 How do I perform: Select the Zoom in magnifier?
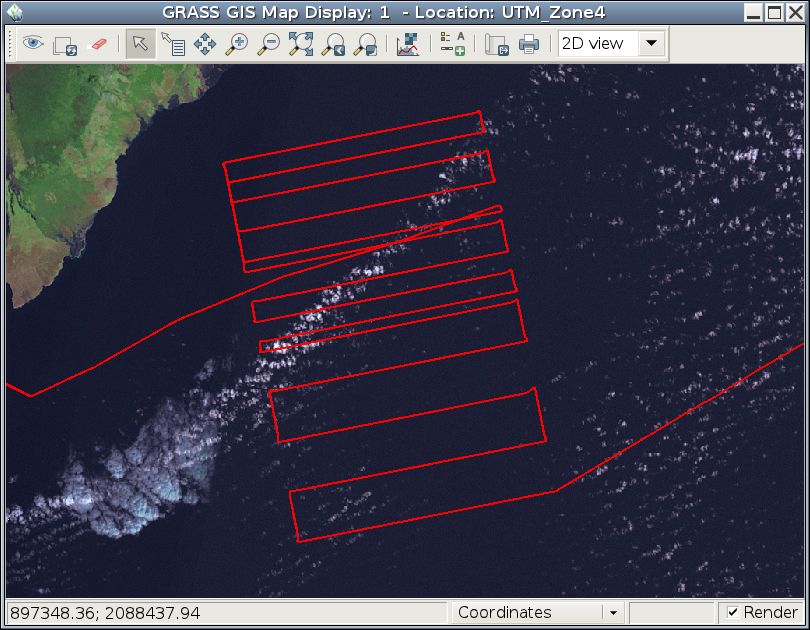(x=237, y=44)
